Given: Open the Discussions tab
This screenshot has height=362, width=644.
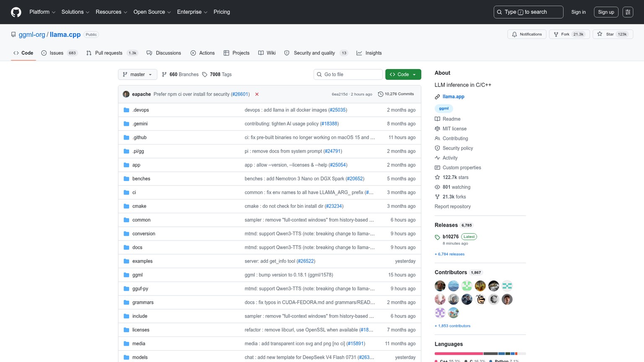Looking at the screenshot, I should pyautogui.click(x=164, y=53).
